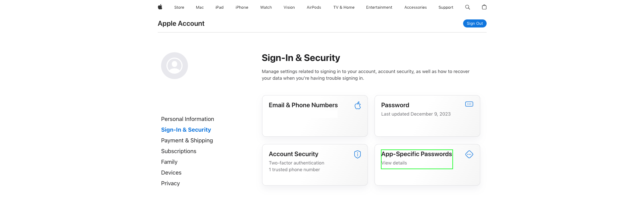Open the shopping bag icon

pos(484,7)
